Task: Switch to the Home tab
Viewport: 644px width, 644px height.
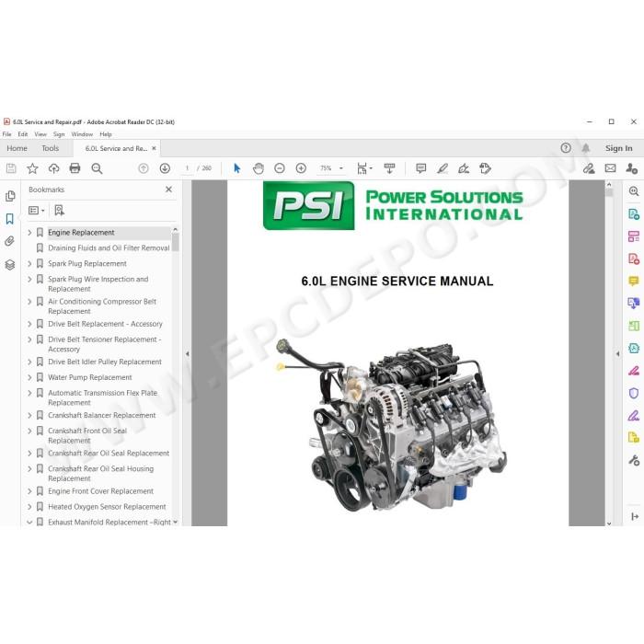Action: point(17,148)
